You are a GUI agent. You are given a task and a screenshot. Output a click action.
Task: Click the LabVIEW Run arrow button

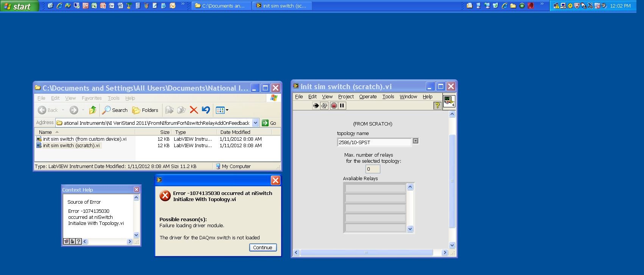(316, 106)
